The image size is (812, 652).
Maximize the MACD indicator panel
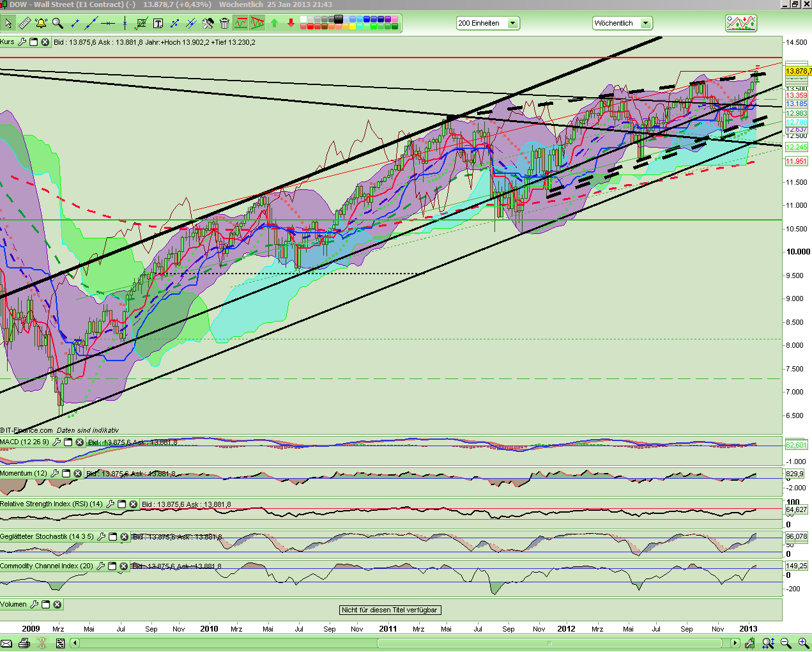pyautogui.click(x=68, y=442)
